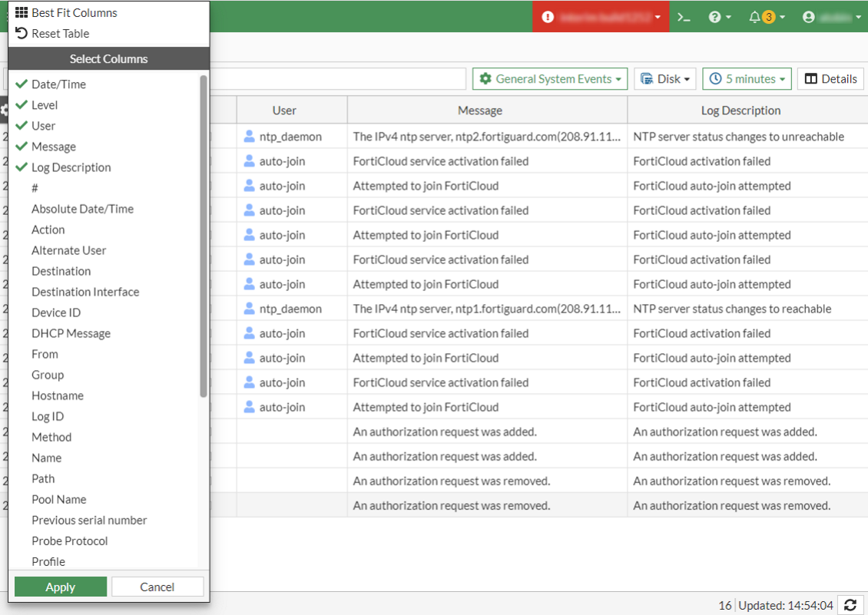Click the Apply button
Screen dimensions: 868x615
click(61, 587)
